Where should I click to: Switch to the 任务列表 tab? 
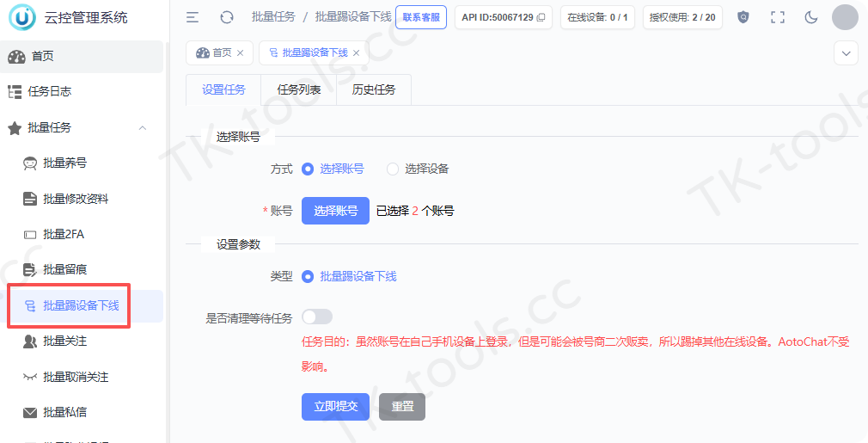[x=299, y=89]
